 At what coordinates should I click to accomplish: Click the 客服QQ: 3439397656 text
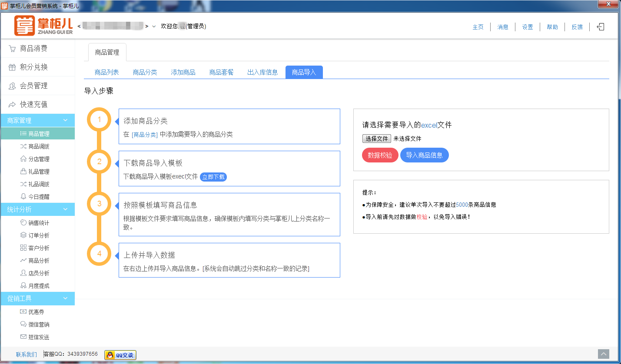point(71,354)
